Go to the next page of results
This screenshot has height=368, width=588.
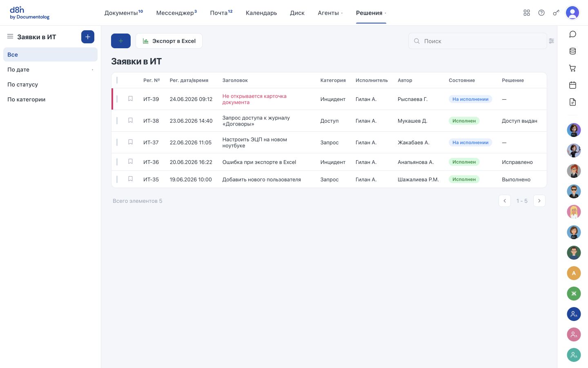[539, 201]
